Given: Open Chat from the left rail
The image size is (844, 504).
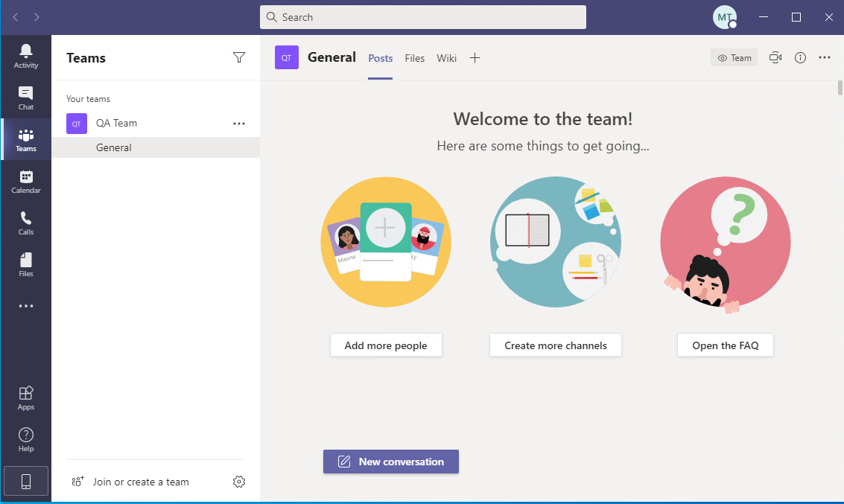Looking at the screenshot, I should click(26, 98).
